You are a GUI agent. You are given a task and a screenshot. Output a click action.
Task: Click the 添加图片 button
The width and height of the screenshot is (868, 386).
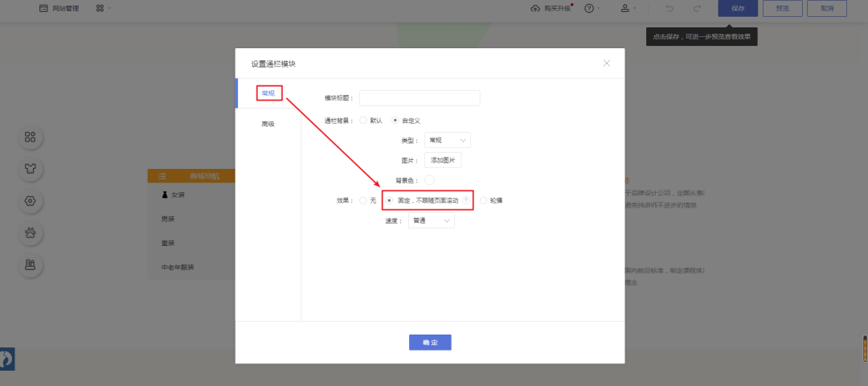point(443,160)
